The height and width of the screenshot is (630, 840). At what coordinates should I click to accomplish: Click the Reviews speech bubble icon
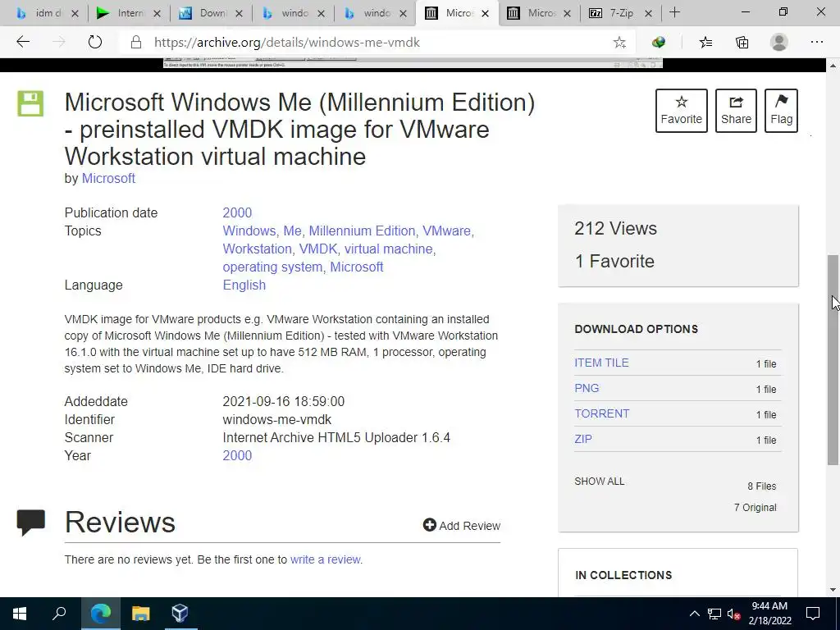tap(30, 522)
